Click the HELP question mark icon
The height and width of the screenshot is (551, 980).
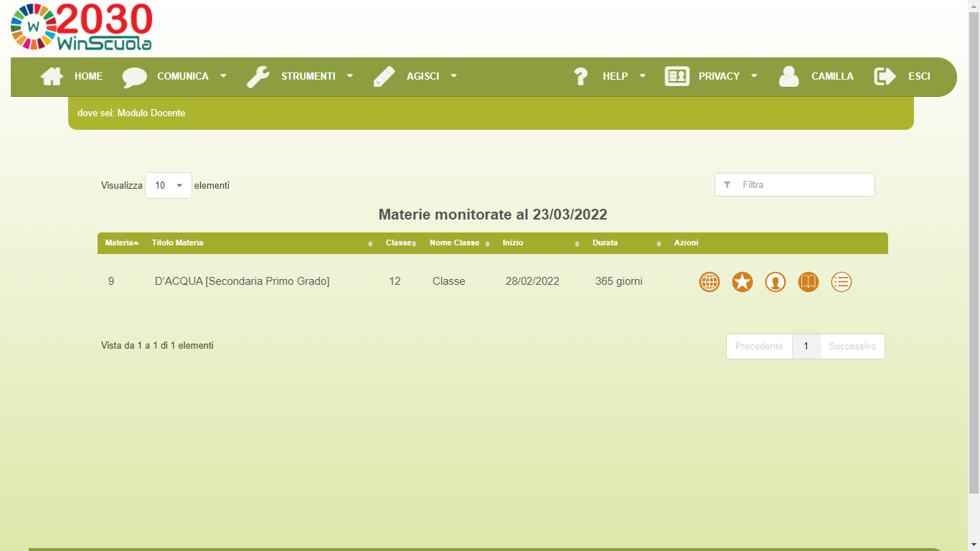pyautogui.click(x=581, y=77)
